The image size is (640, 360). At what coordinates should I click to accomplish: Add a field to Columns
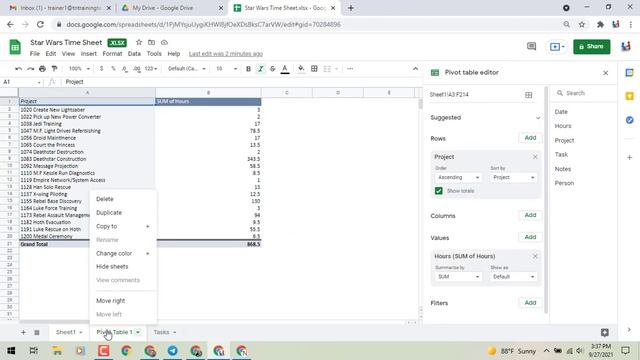point(530,215)
